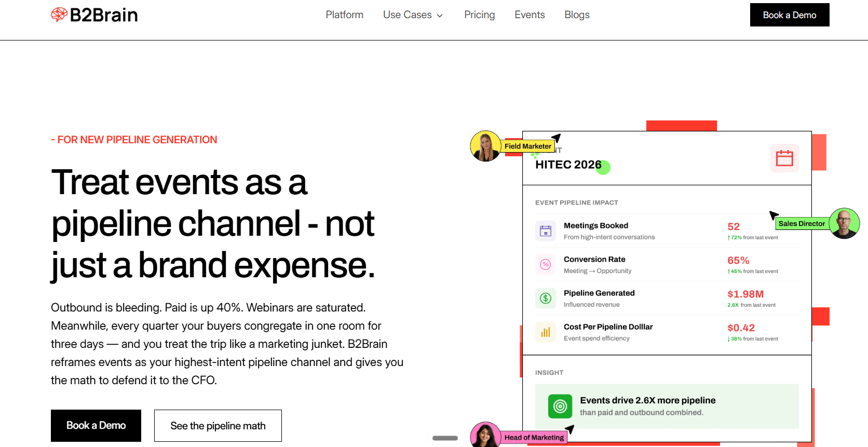The width and height of the screenshot is (868, 447).
Task: Click the Meetings Booked label
Action: pos(596,225)
